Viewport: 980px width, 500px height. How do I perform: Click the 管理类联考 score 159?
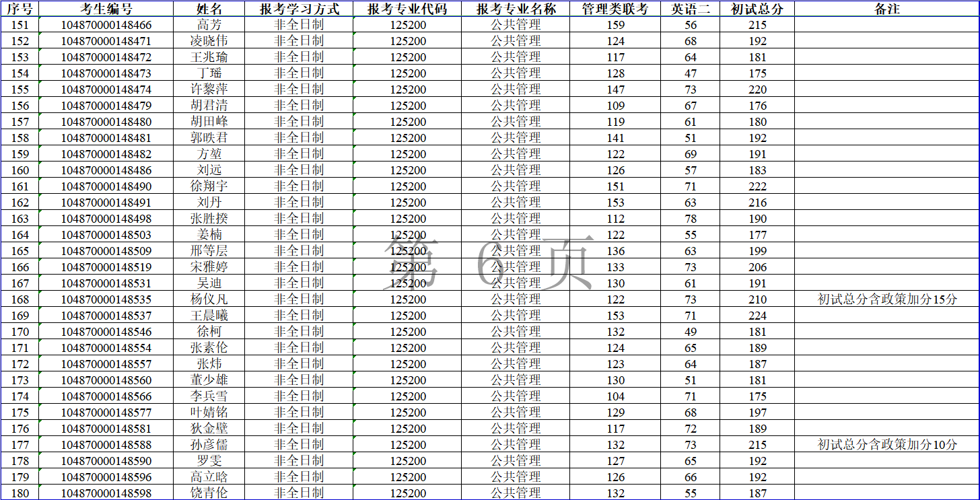(615, 25)
